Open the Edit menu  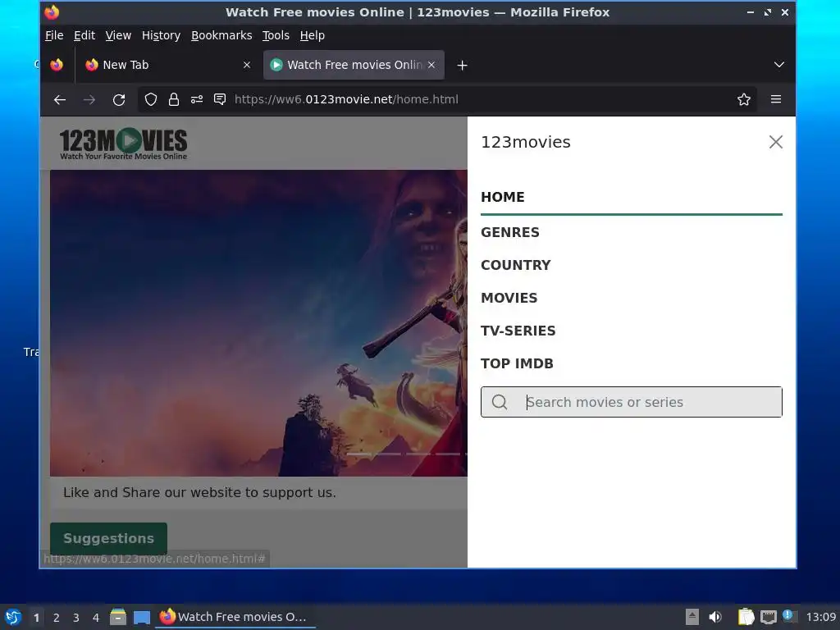point(84,35)
